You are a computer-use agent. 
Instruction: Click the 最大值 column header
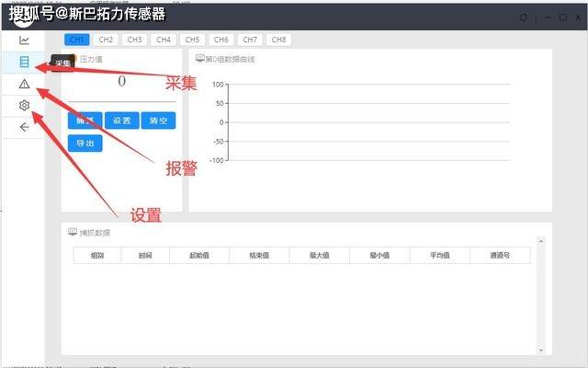click(320, 256)
